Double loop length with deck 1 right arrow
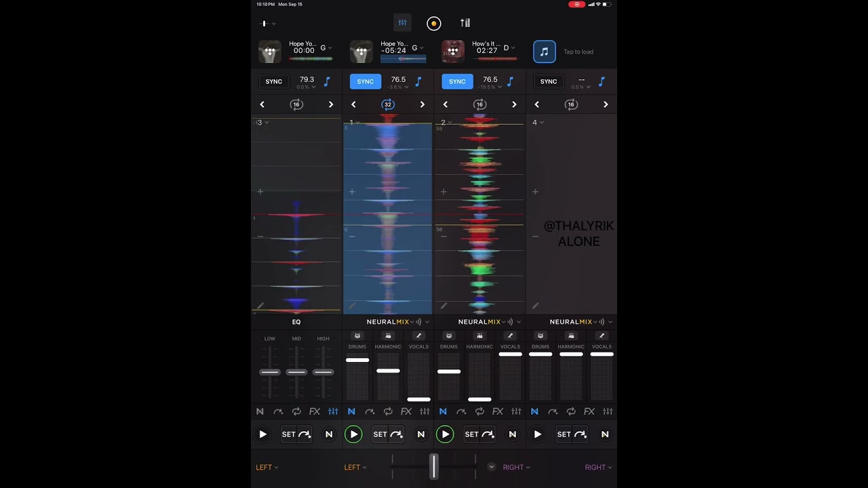Image resolution: width=868 pixels, height=488 pixels. click(x=422, y=104)
